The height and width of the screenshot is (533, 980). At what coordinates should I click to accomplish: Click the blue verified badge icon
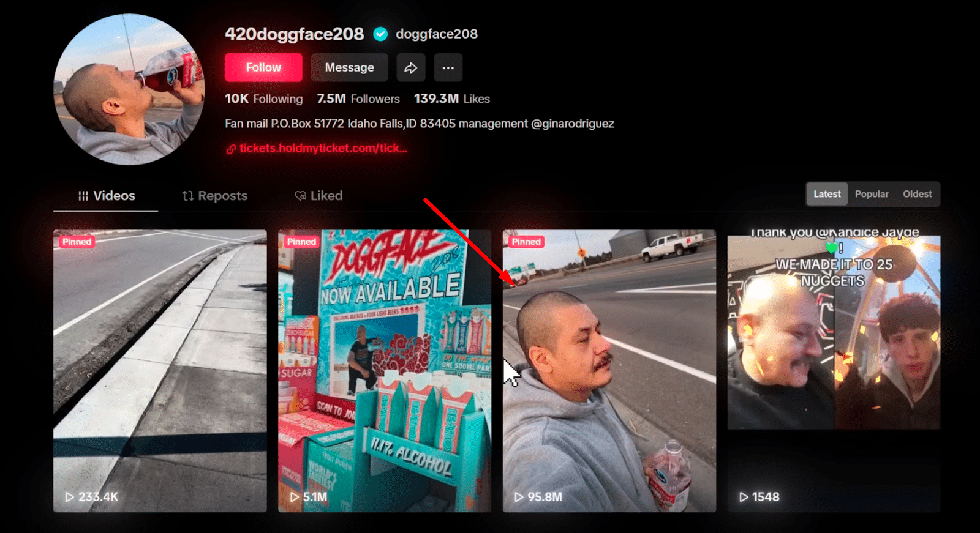[x=380, y=34]
